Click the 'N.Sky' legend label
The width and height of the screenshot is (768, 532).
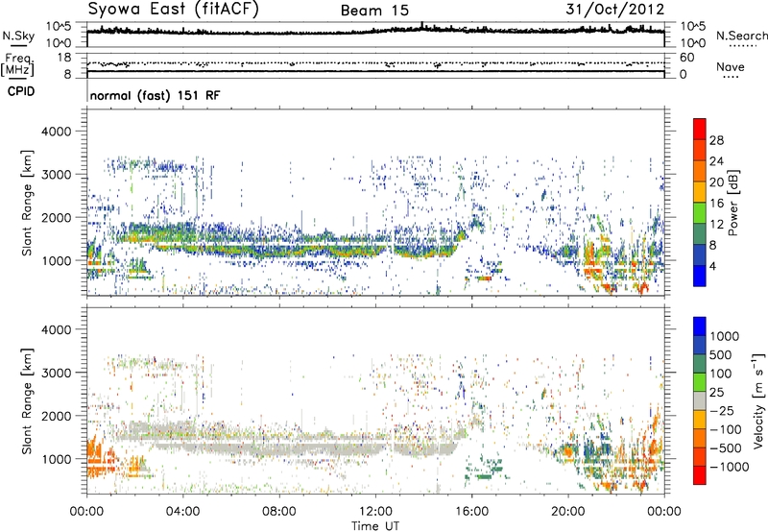pyautogui.click(x=18, y=36)
